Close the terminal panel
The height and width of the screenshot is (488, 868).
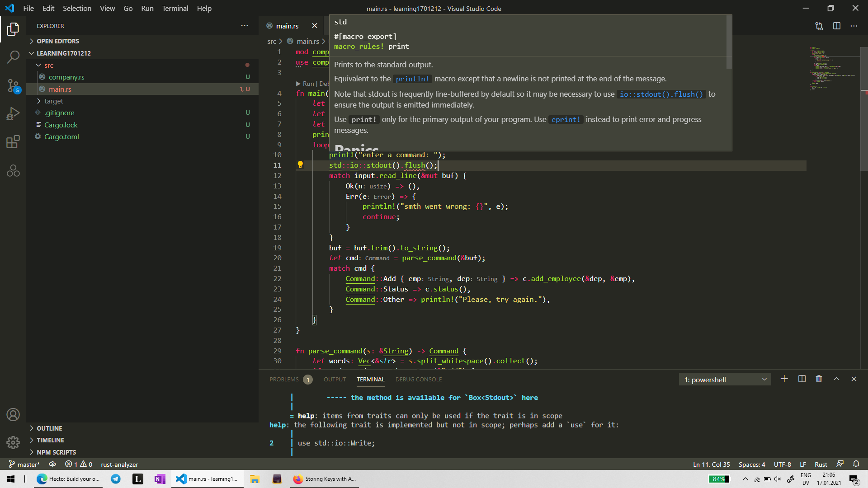(x=854, y=379)
